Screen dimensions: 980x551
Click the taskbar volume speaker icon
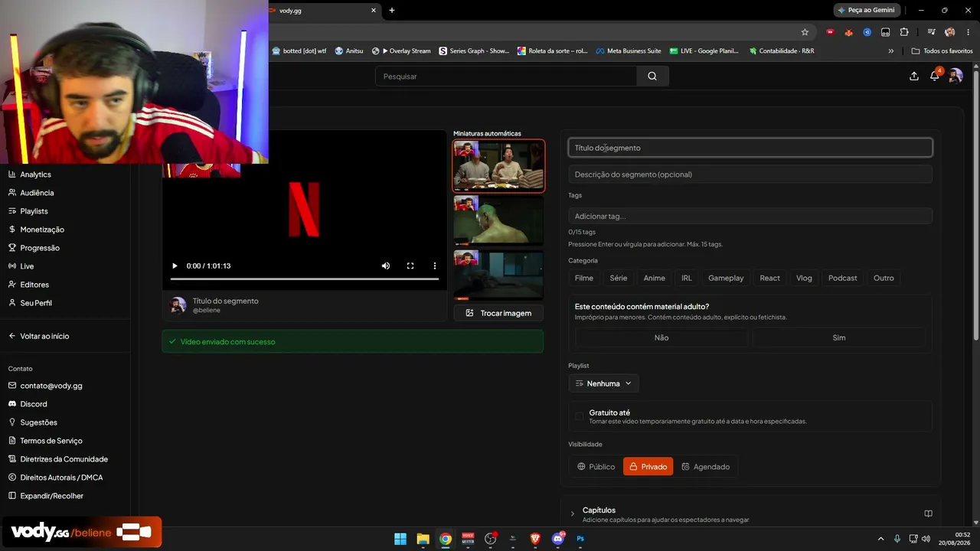[x=926, y=539]
